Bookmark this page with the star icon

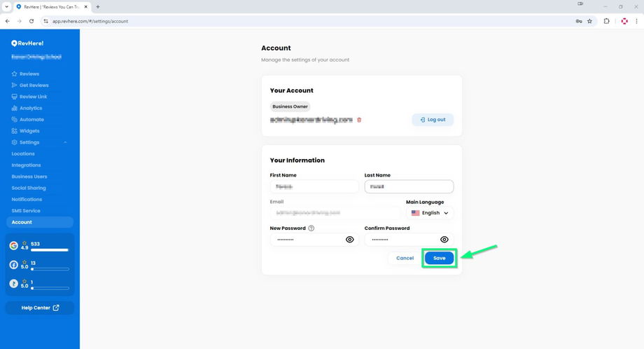(x=590, y=21)
